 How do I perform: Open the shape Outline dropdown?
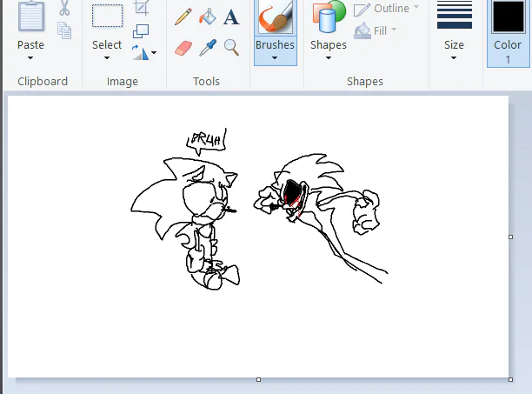tap(387, 9)
